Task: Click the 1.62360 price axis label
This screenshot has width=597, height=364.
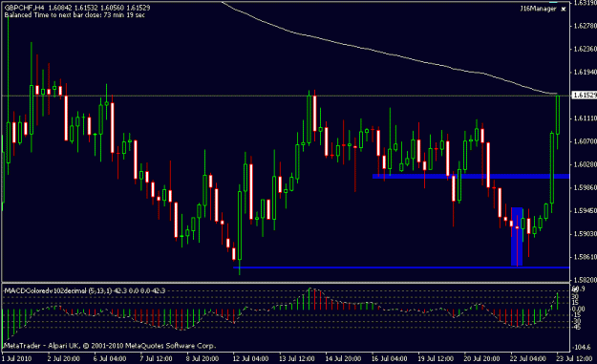Action: [585, 49]
